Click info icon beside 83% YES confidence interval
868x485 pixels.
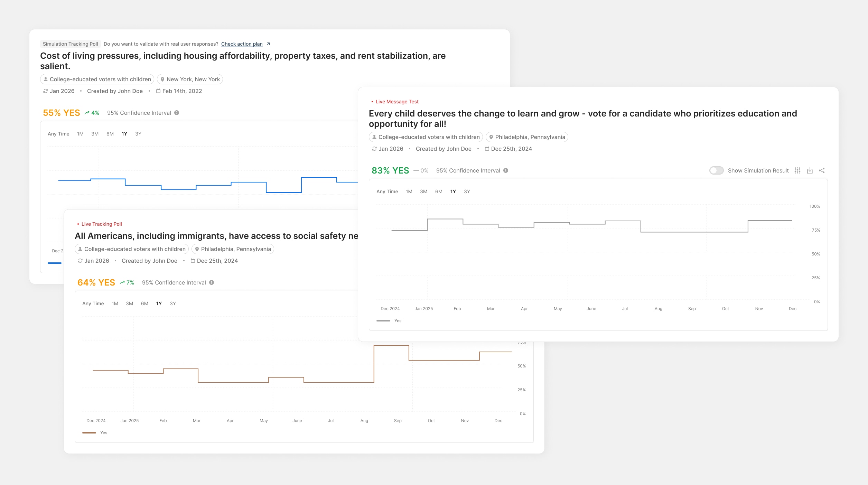tap(506, 170)
